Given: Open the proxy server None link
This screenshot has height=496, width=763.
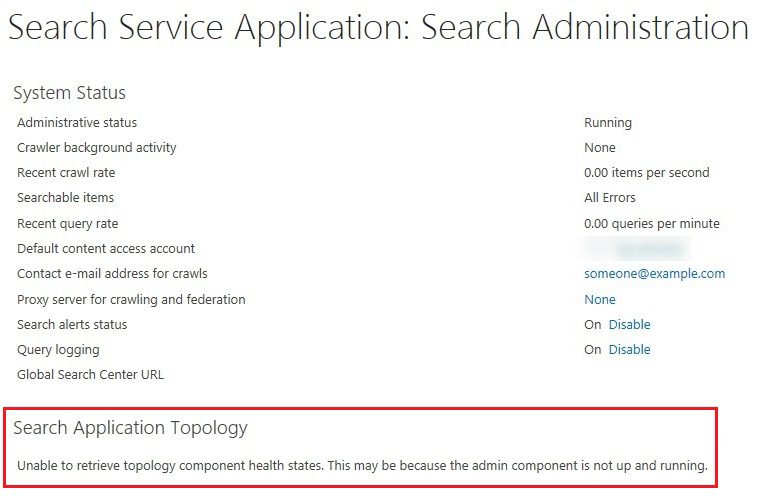Looking at the screenshot, I should pos(600,299).
